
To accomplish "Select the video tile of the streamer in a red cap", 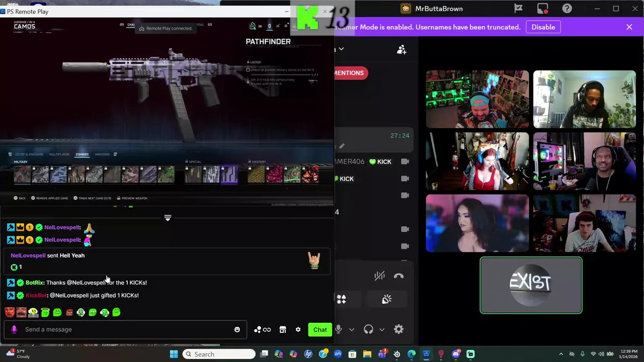I will pos(585,223).
